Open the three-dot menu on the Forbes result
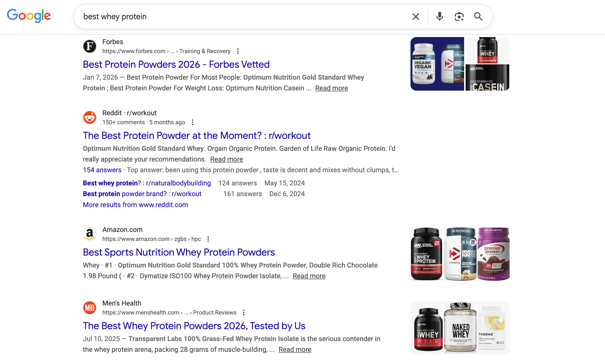The image size is (605, 364). [x=238, y=51]
